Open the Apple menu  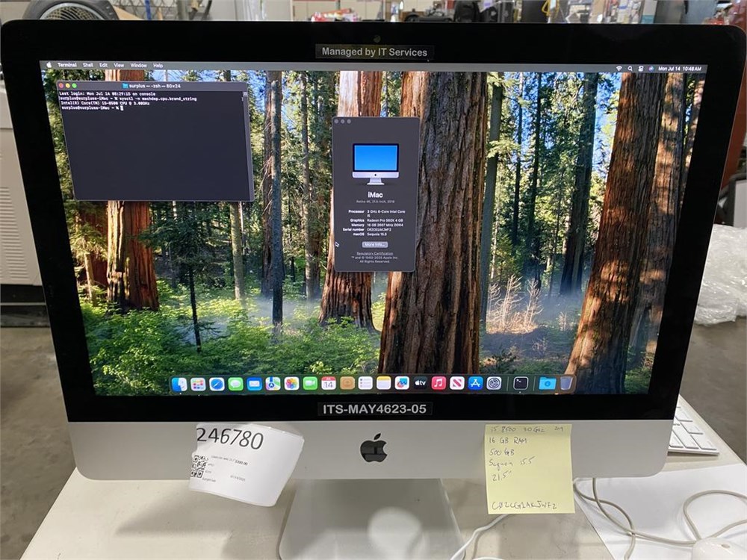(49, 65)
